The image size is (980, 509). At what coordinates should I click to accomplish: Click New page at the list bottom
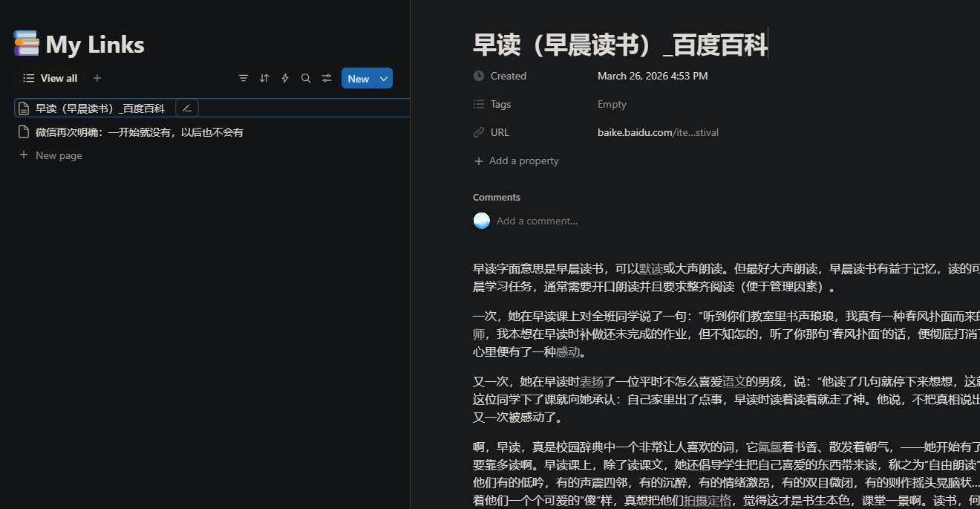coord(59,156)
